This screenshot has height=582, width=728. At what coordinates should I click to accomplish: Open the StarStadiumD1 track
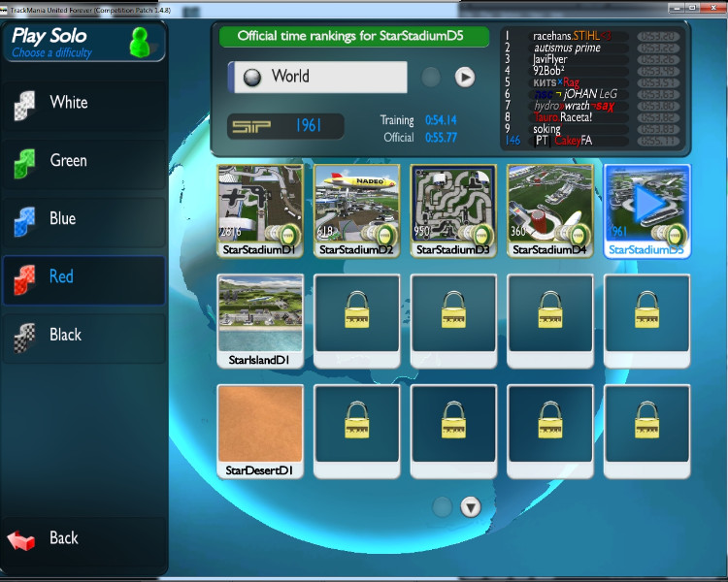(x=259, y=206)
